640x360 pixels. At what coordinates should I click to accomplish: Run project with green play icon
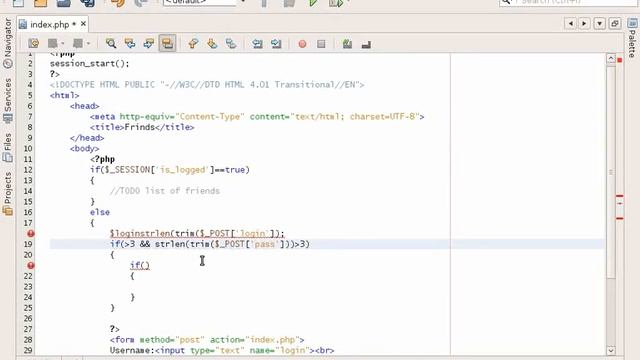click(313, 3)
